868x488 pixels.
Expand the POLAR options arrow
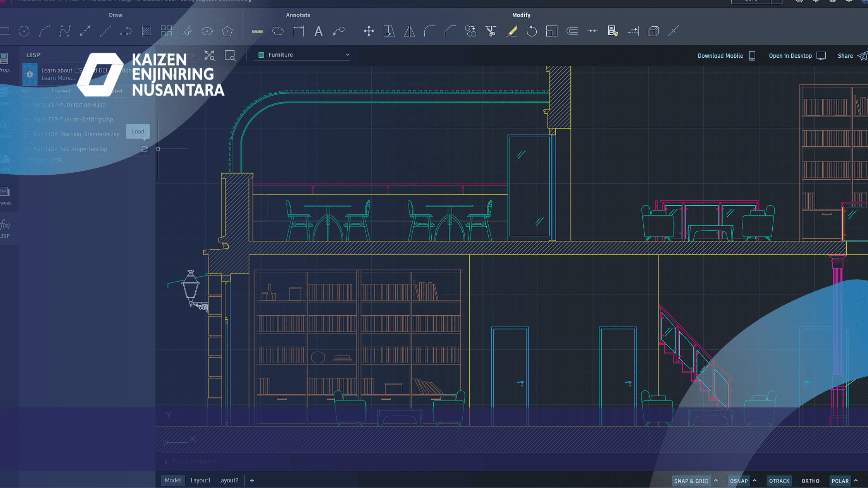click(x=856, y=481)
